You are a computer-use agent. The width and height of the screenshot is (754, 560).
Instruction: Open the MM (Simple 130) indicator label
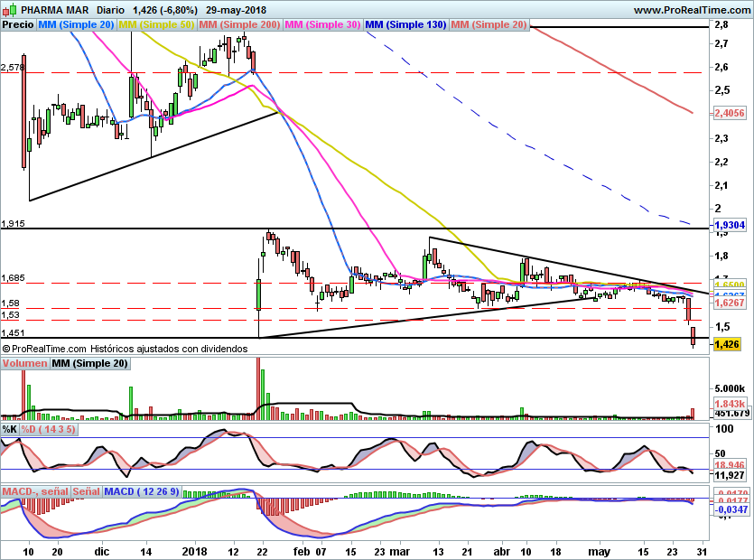coord(405,24)
